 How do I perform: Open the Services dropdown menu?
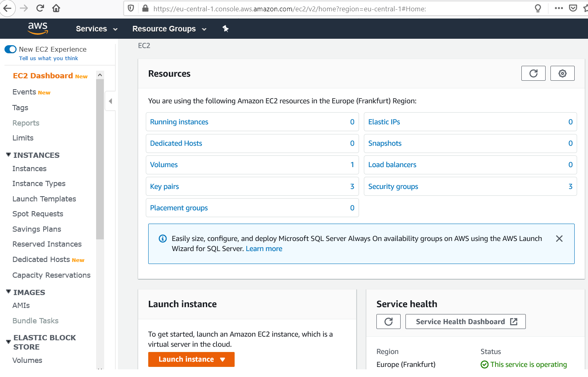(97, 29)
